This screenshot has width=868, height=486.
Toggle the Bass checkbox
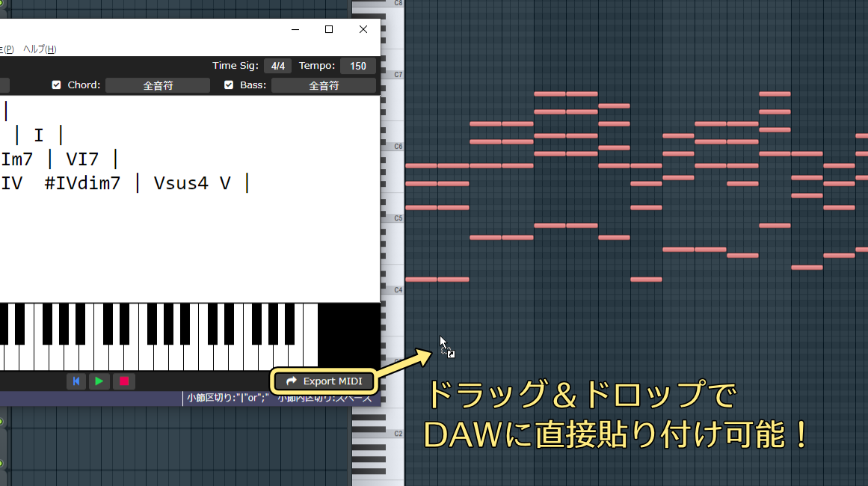pyautogui.click(x=229, y=84)
